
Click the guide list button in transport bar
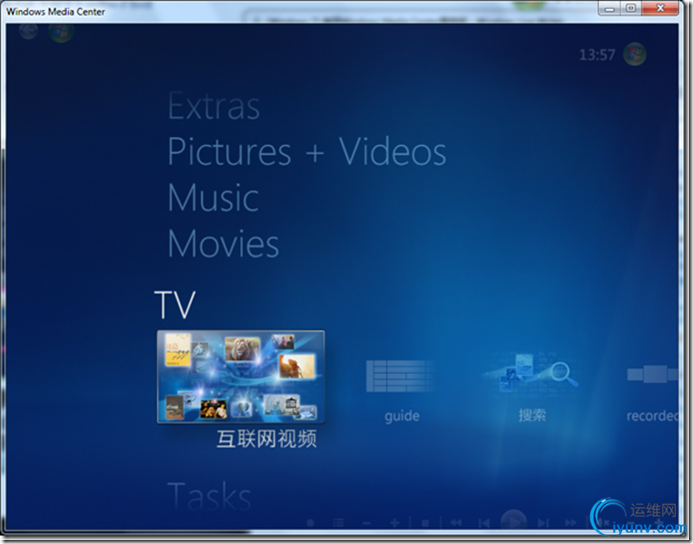point(338,523)
